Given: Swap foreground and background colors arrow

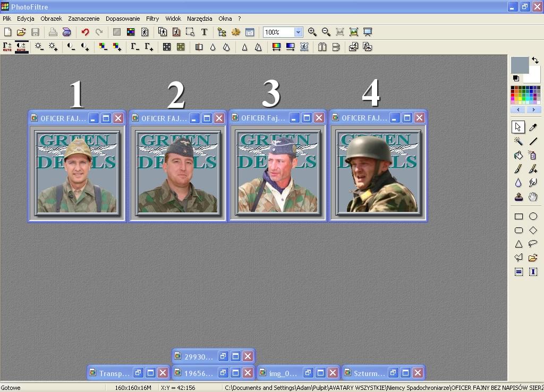Looking at the screenshot, I should pyautogui.click(x=535, y=61).
